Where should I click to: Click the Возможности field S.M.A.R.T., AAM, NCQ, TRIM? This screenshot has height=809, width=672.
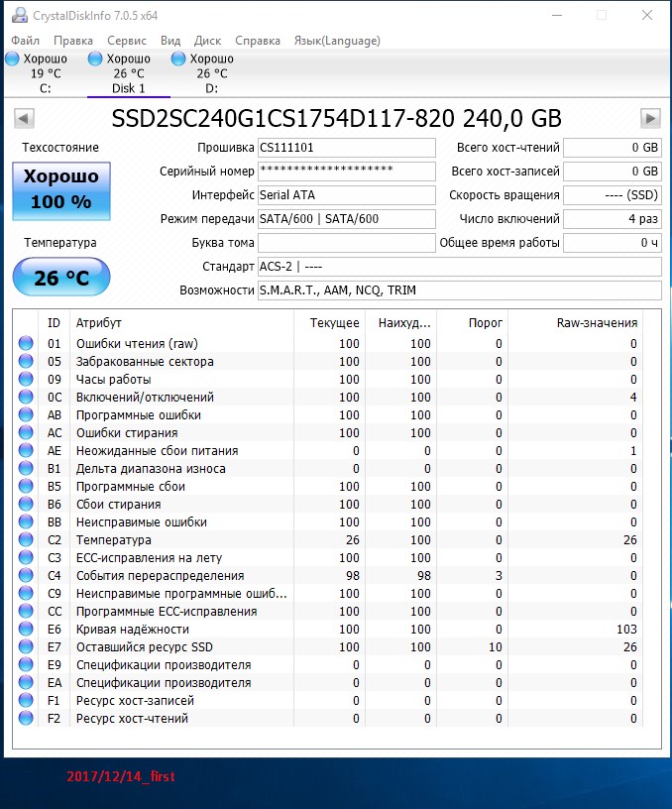[460, 289]
